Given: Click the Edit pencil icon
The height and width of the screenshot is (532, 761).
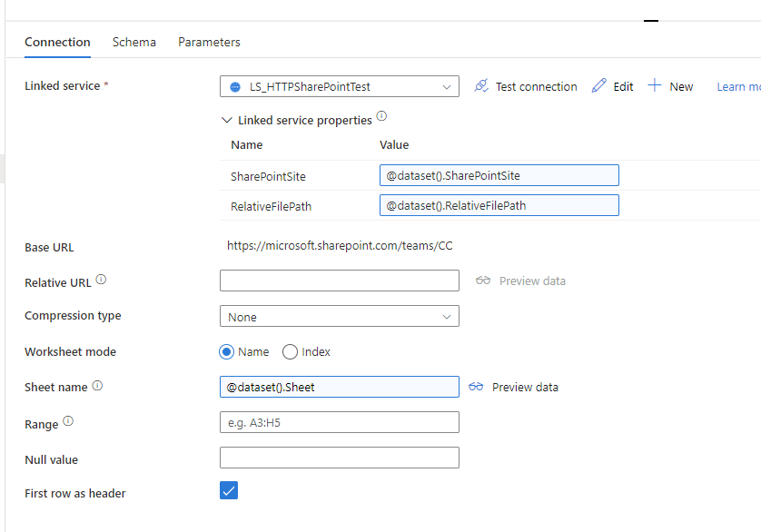Looking at the screenshot, I should coord(598,86).
